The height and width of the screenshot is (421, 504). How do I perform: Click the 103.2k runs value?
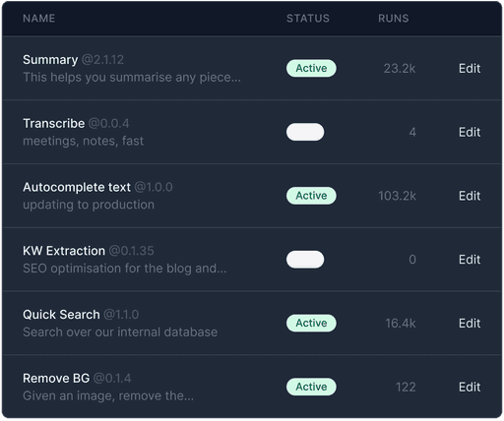tap(397, 196)
